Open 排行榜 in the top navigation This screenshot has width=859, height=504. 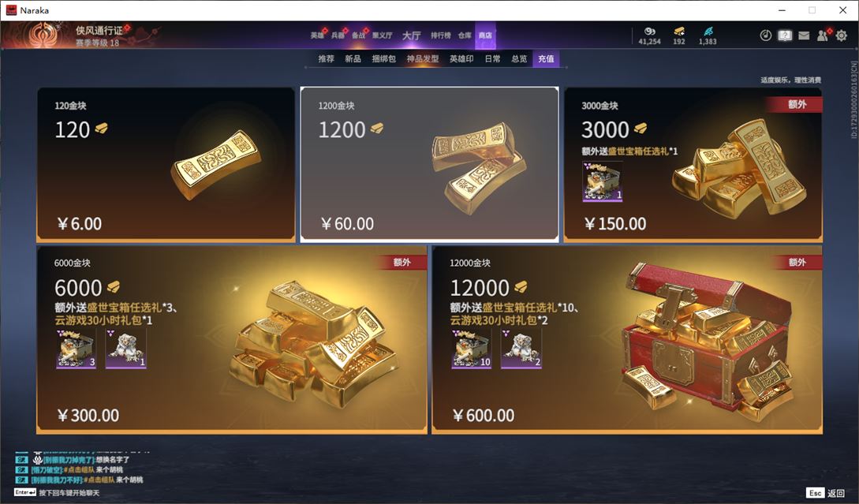440,35
